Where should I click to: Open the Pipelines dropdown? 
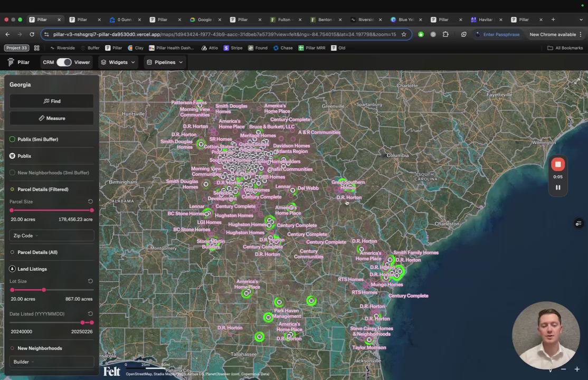tap(165, 62)
